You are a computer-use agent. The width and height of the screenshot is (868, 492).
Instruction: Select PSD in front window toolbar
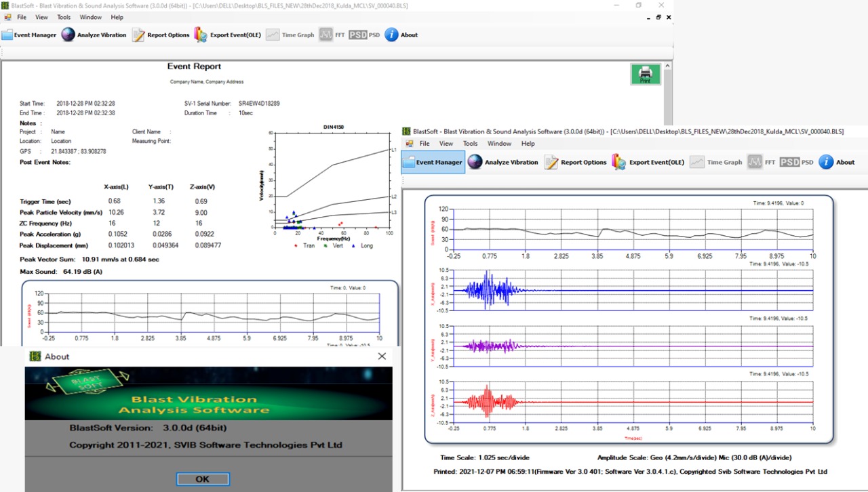797,162
